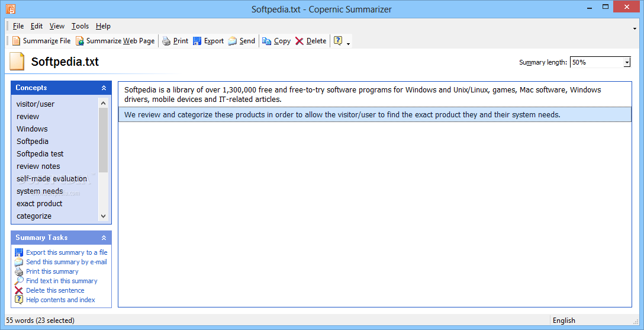Select the sentence starting 'Softpedia is a library'
This screenshot has height=330, width=644.
pos(375,95)
